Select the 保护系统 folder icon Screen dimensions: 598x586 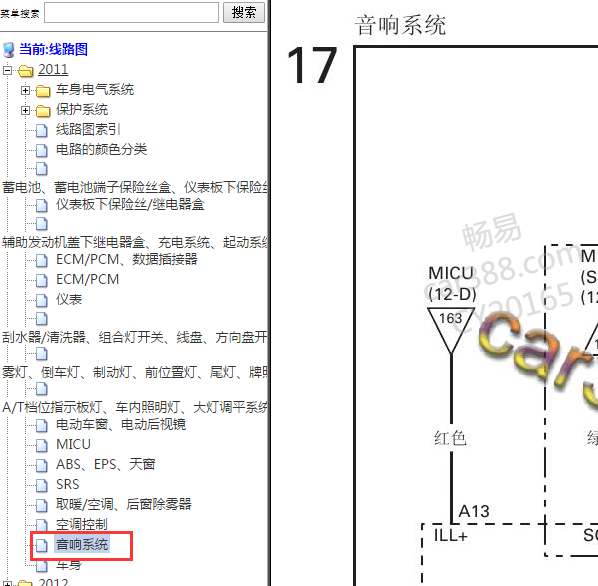coord(43,111)
